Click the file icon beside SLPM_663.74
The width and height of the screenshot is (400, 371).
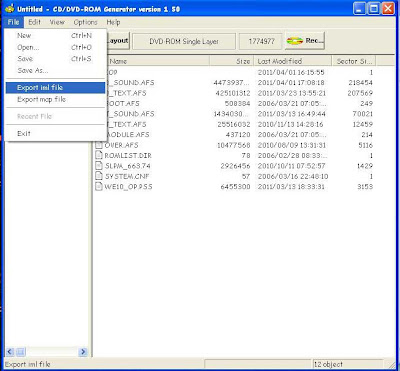pos(99,166)
